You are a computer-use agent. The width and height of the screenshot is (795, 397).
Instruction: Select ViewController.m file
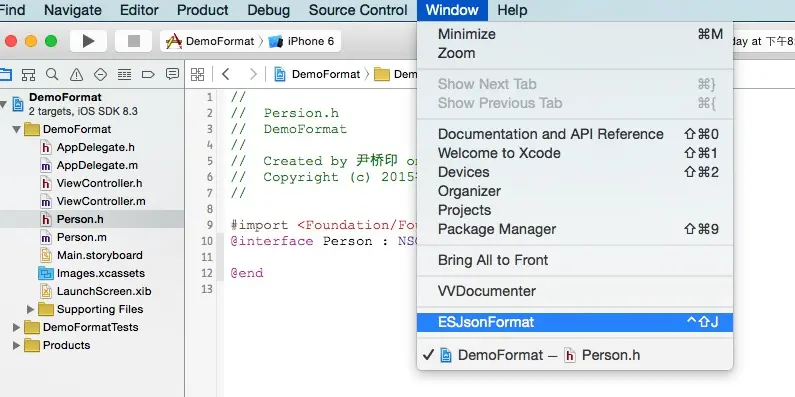[x=92, y=201]
